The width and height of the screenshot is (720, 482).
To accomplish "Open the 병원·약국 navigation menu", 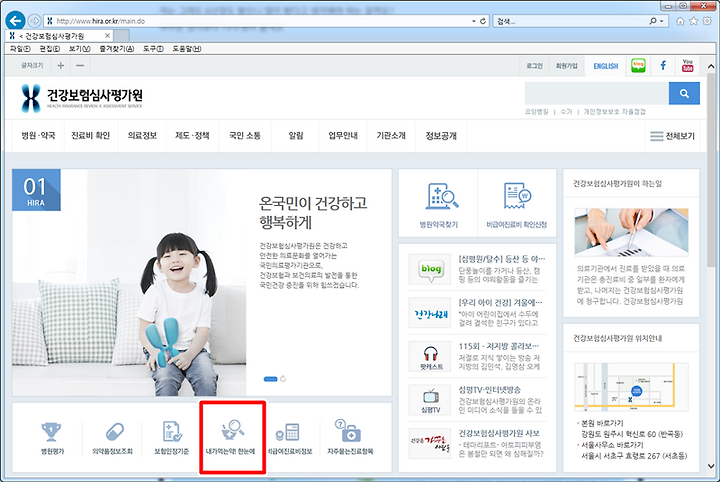I will pos(38,135).
